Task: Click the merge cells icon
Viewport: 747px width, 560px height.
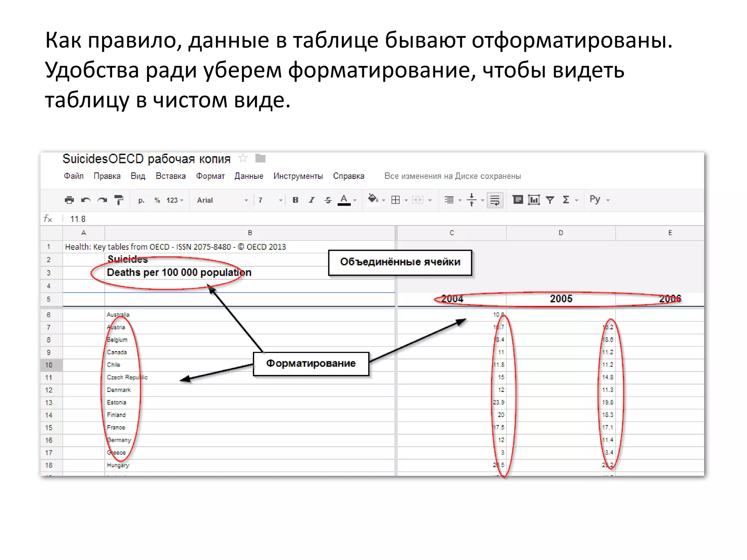Action: click(x=418, y=200)
